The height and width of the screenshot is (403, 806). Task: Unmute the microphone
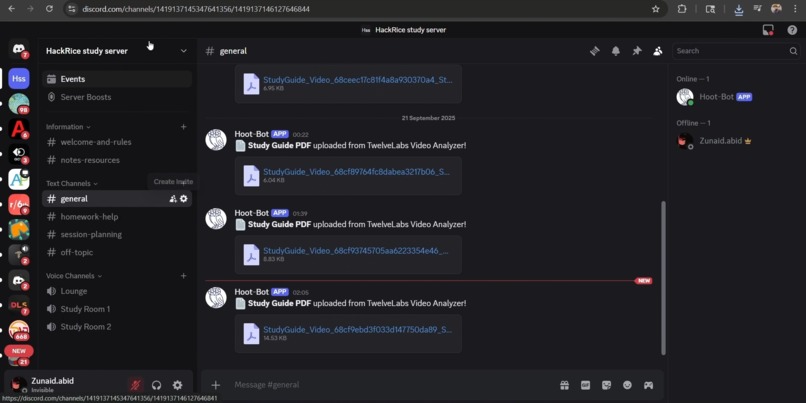pos(136,385)
